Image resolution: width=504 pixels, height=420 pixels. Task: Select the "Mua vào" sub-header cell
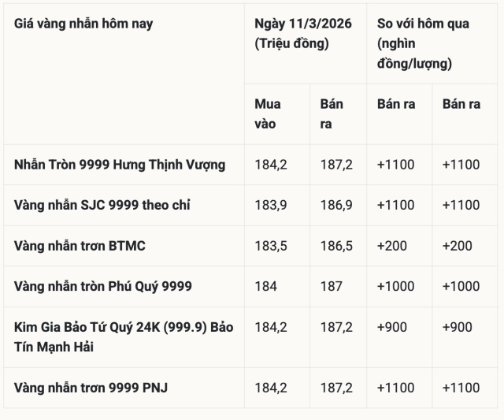tap(268, 113)
